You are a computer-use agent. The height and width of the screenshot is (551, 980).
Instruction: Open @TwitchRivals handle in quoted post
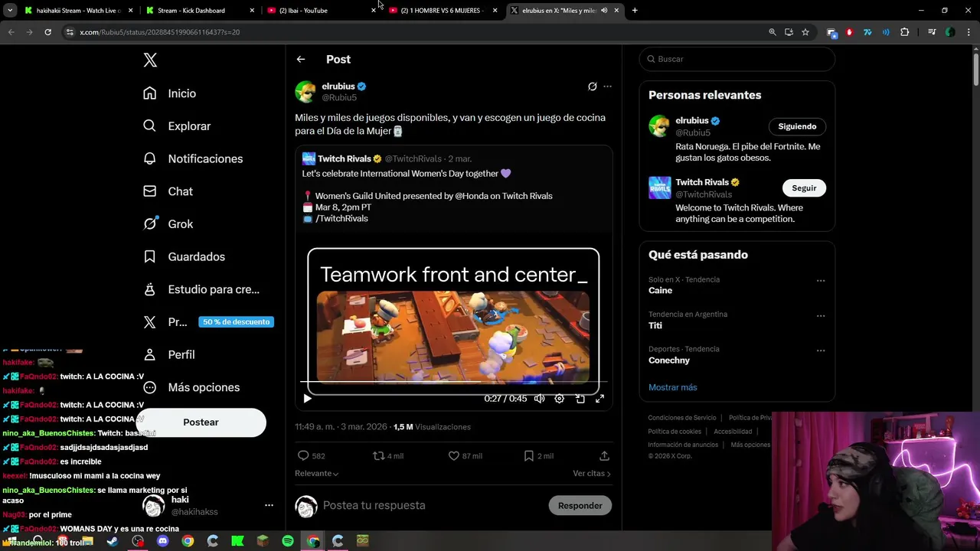413,159
